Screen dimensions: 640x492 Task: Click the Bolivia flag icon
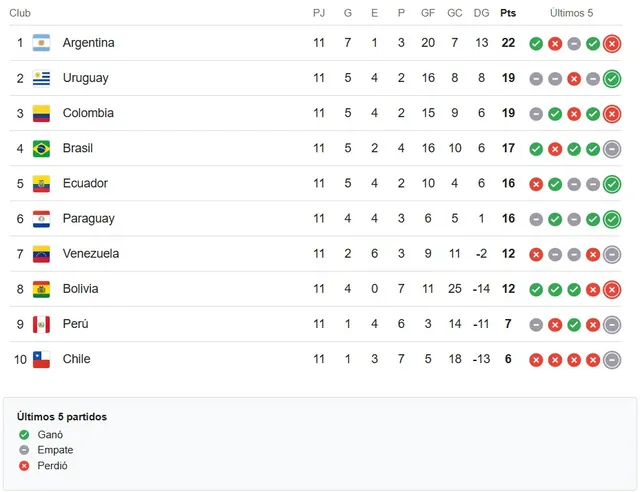(x=41, y=289)
